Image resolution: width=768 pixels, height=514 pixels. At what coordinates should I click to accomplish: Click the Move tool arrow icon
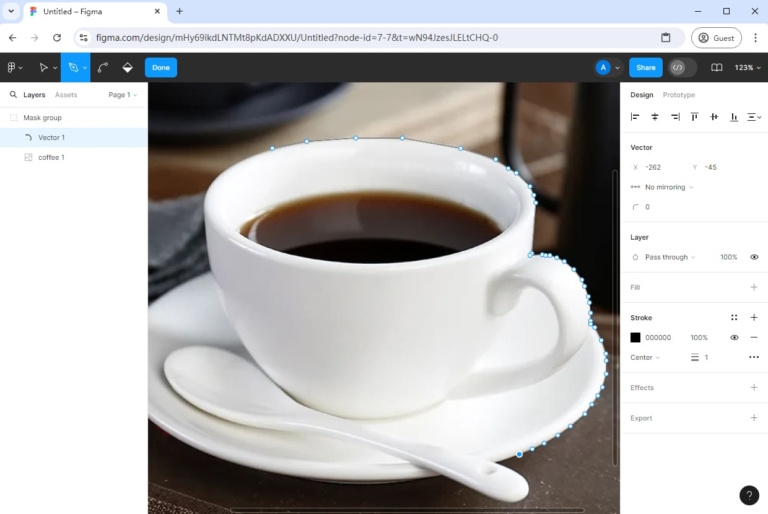[43, 68]
